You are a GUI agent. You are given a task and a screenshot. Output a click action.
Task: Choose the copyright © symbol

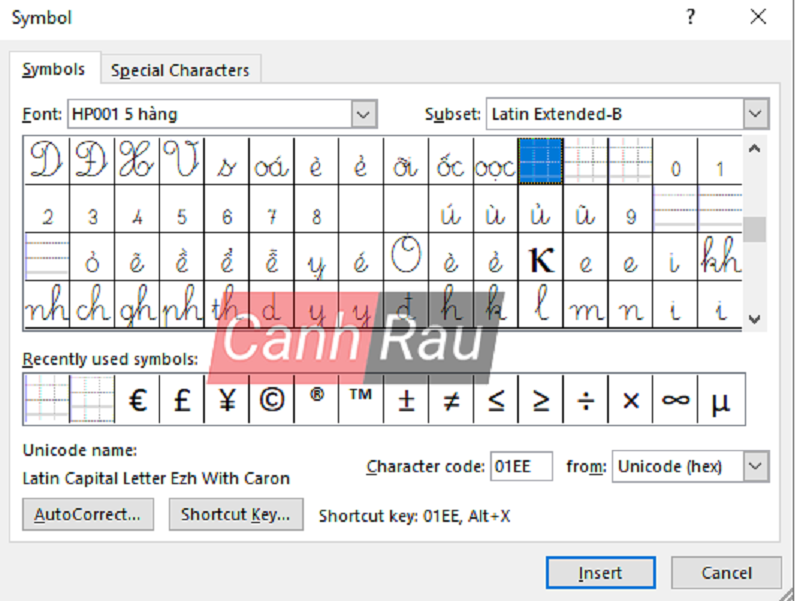click(x=270, y=401)
